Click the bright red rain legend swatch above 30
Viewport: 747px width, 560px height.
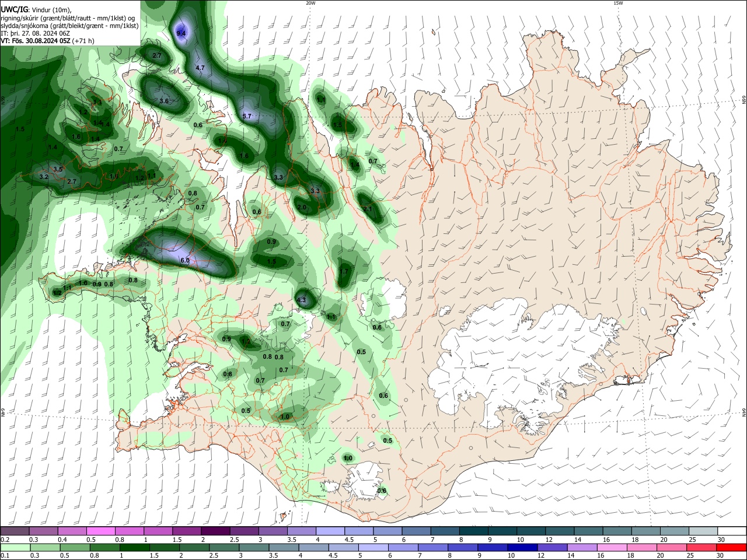tap(731, 547)
